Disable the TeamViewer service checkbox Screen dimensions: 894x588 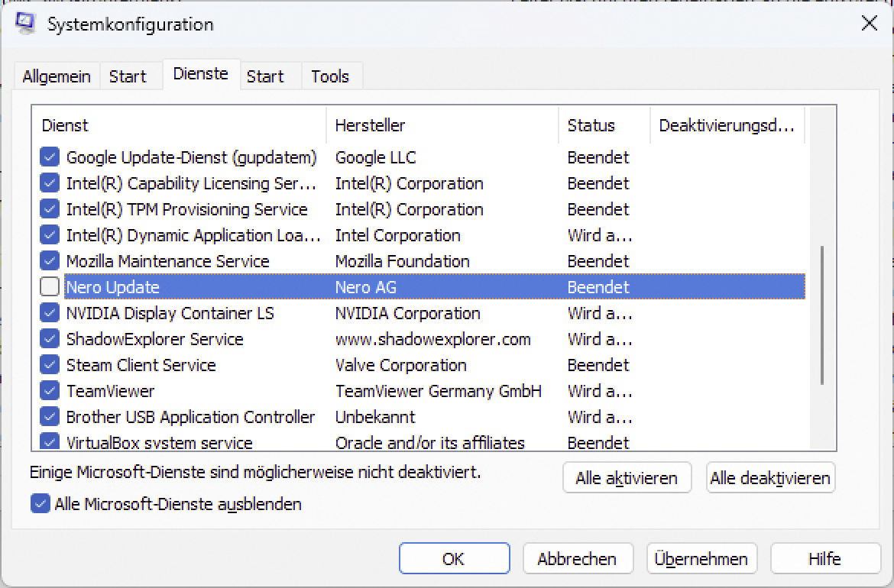coord(48,390)
